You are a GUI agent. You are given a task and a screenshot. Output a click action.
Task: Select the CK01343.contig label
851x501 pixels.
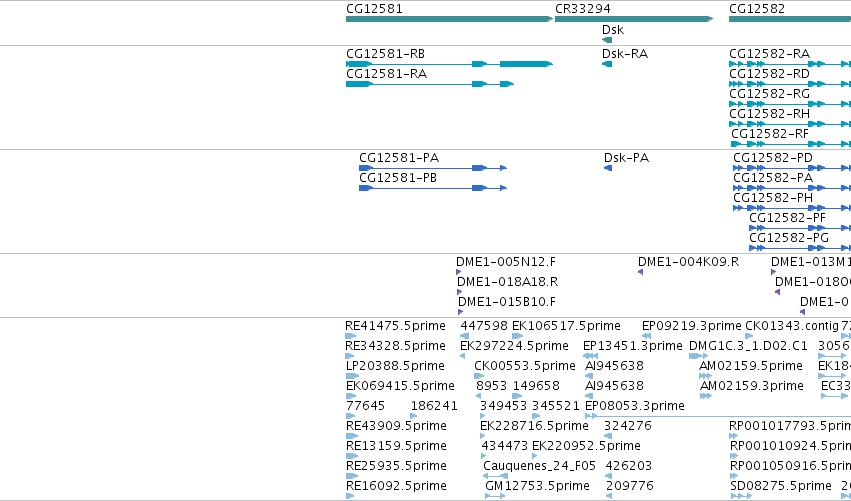792,326
